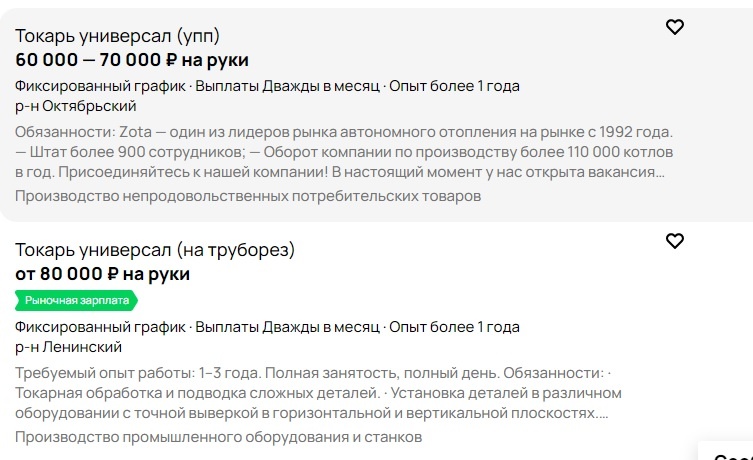This screenshot has width=753, height=460.
Task: Click the "Требуемый опыт работы" description text
Action: click(312, 392)
